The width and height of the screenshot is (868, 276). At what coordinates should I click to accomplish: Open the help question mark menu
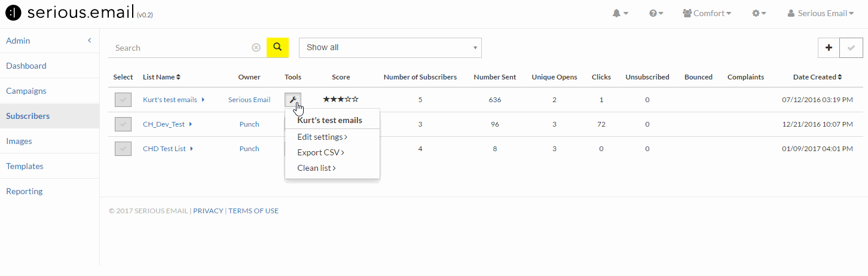pos(656,13)
